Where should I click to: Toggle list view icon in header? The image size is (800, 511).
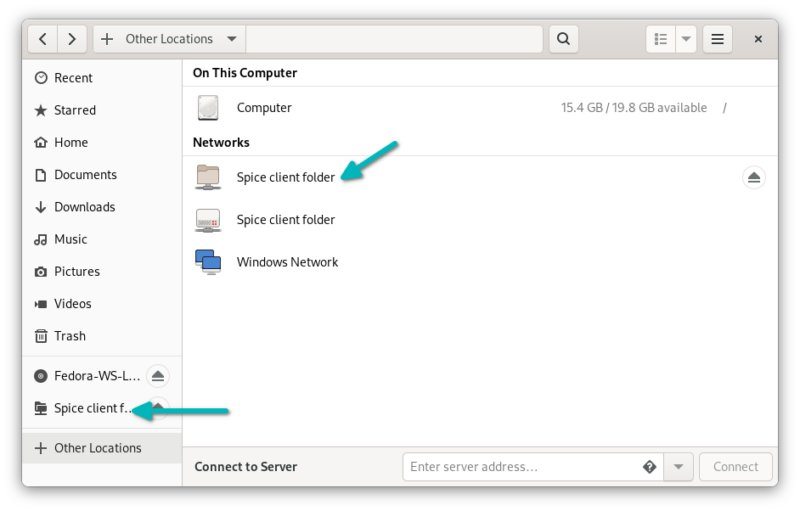pyautogui.click(x=661, y=39)
